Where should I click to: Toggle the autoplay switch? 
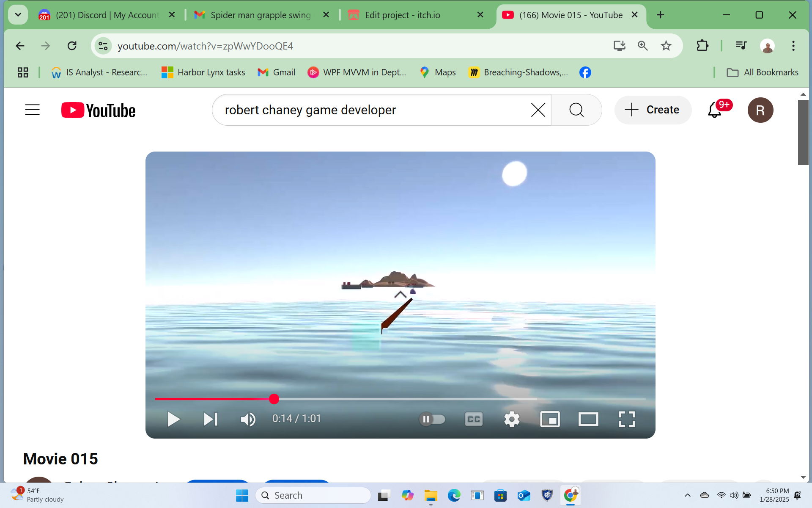click(432, 419)
